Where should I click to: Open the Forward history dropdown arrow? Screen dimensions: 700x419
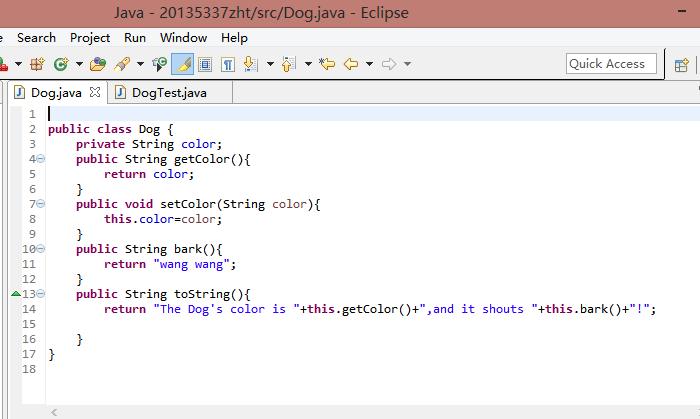tap(407, 64)
